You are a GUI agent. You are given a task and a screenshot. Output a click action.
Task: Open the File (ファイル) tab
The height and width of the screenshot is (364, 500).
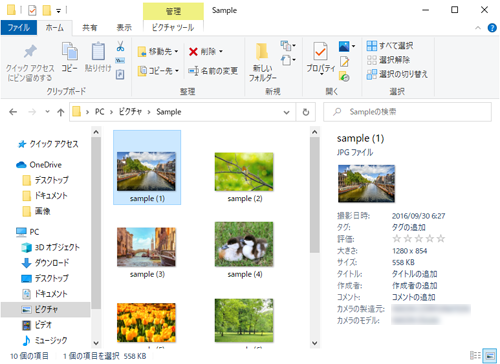pos(19,27)
